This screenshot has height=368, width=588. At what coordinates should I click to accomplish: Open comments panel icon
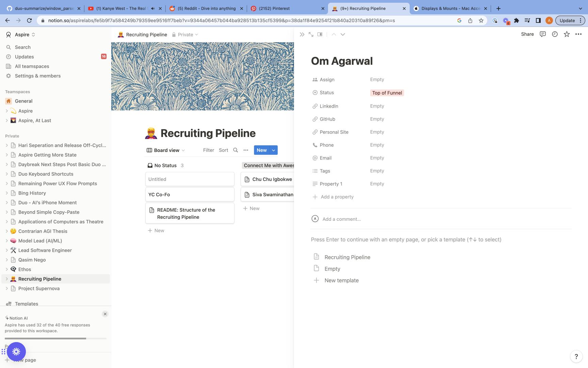tap(543, 34)
